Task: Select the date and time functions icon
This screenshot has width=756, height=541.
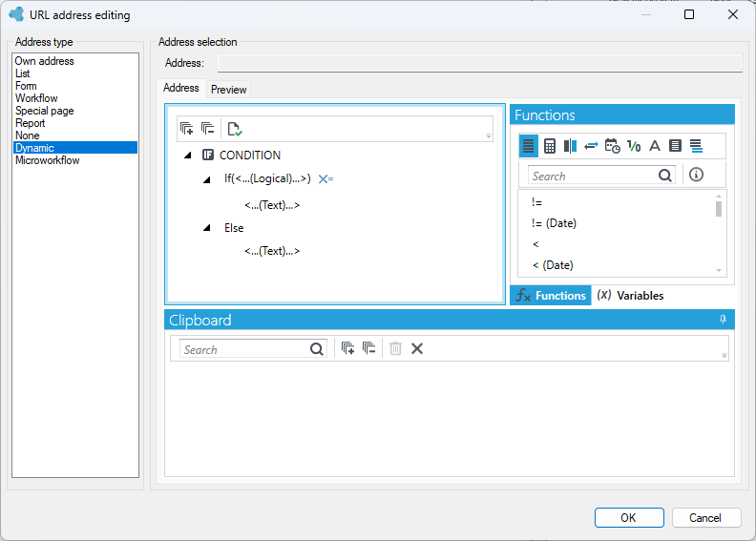Action: [612, 146]
